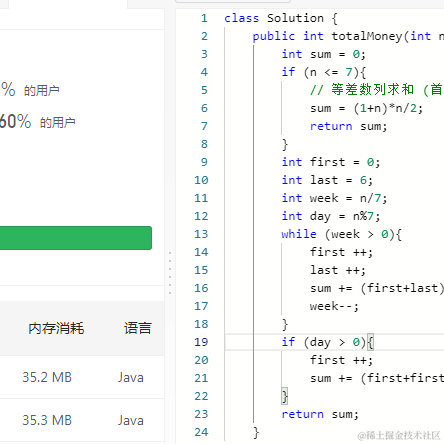
Task: Click 'first ++;' on line 20
Action: (341, 360)
